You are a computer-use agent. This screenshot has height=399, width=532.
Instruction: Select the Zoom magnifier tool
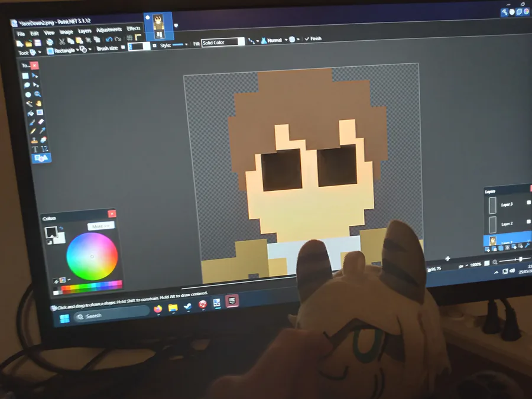point(37,94)
